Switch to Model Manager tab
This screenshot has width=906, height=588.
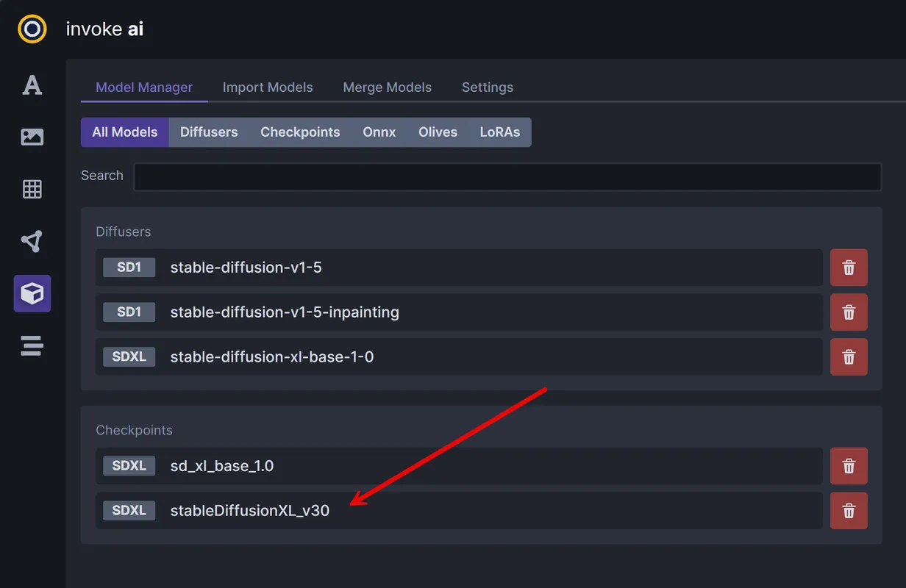pyautogui.click(x=144, y=87)
